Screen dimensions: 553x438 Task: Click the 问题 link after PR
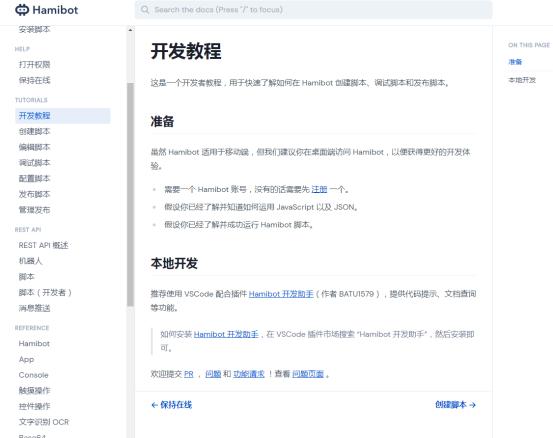point(213,374)
